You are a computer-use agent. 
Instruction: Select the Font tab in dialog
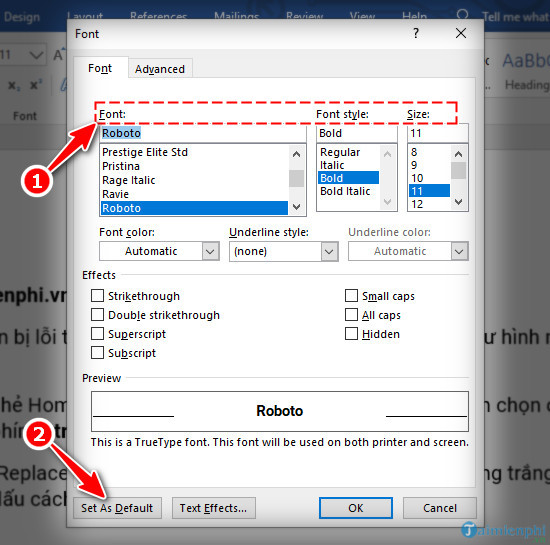tap(100, 68)
